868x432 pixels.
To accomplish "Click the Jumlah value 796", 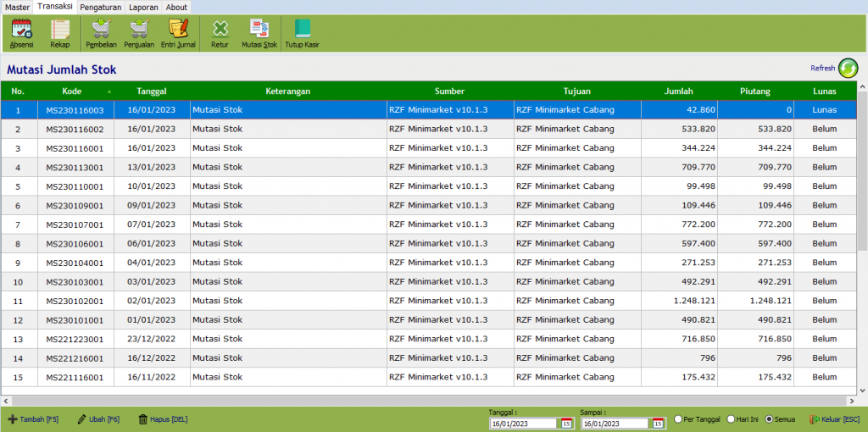I will pos(708,357).
